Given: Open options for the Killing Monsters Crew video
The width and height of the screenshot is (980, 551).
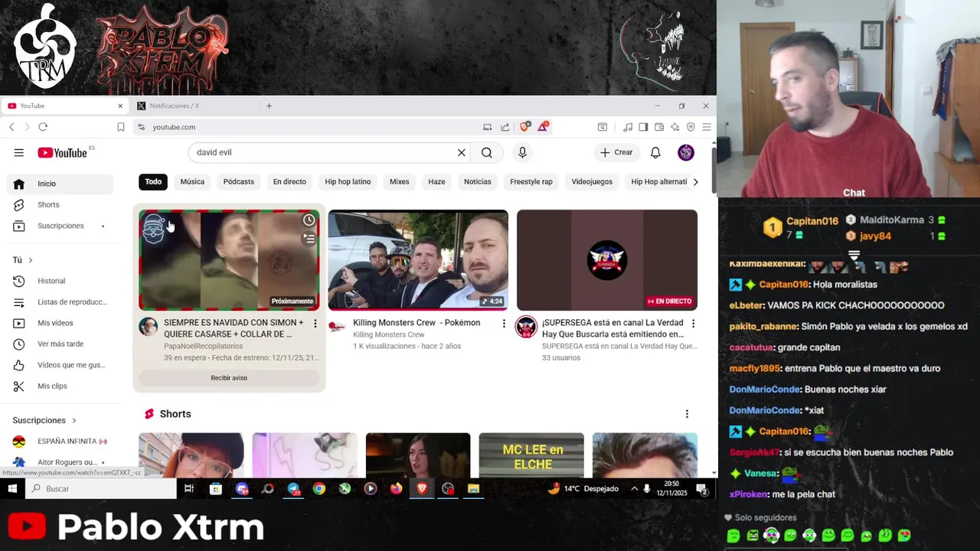Looking at the screenshot, I should click(x=504, y=324).
